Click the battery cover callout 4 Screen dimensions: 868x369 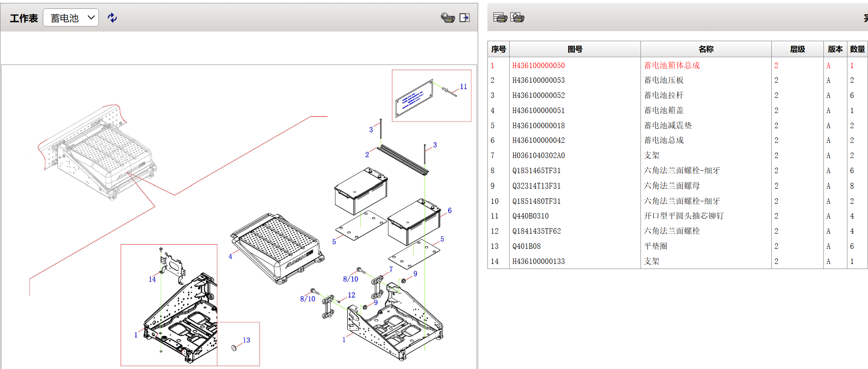[x=230, y=256]
